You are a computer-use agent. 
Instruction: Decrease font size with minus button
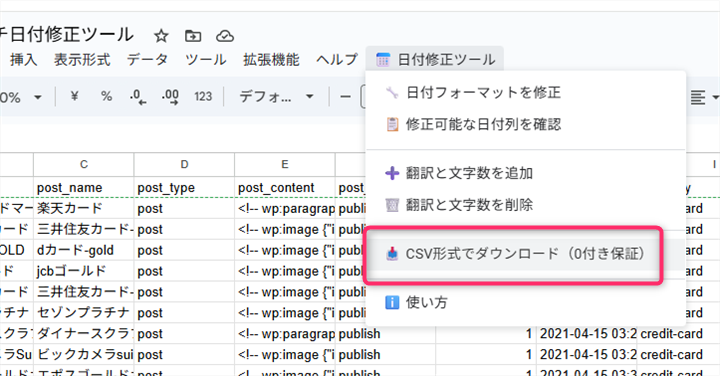pyautogui.click(x=345, y=97)
